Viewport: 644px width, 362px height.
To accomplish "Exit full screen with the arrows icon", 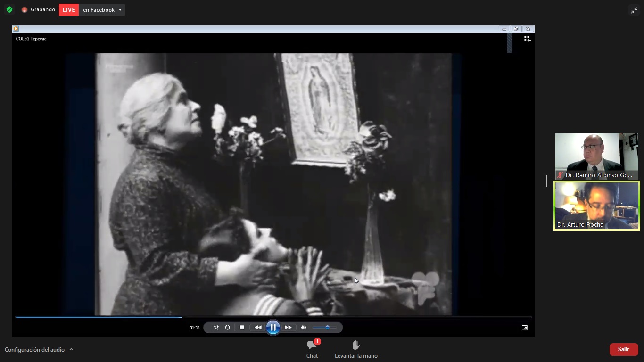I will click(634, 10).
